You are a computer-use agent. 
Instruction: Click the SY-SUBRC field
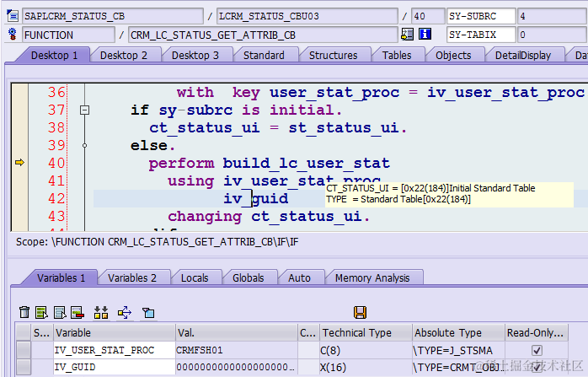pos(481,16)
